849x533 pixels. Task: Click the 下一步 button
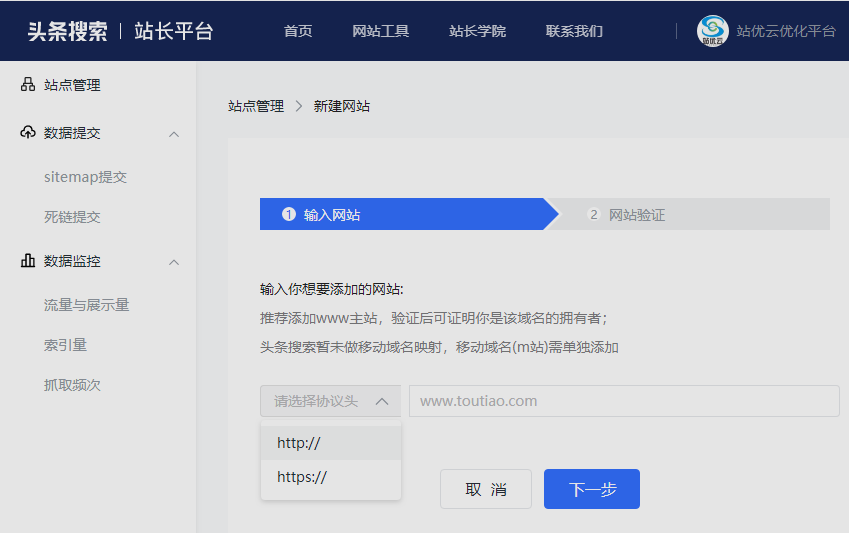(592, 489)
